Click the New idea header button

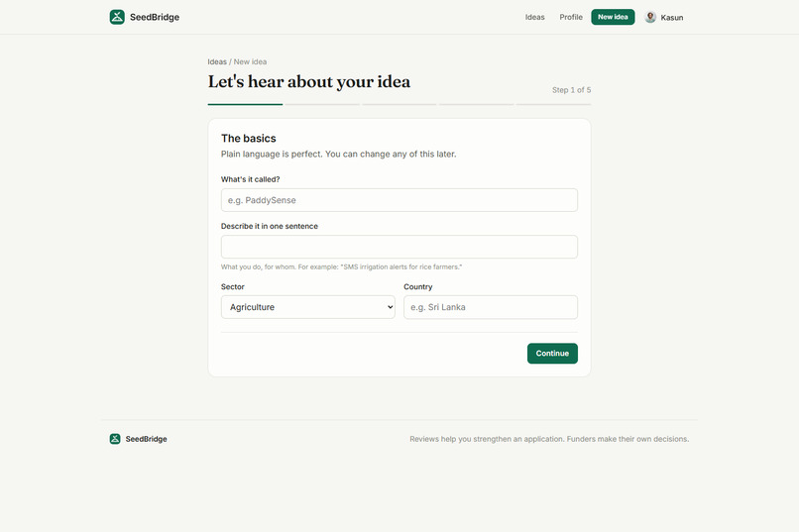point(613,17)
